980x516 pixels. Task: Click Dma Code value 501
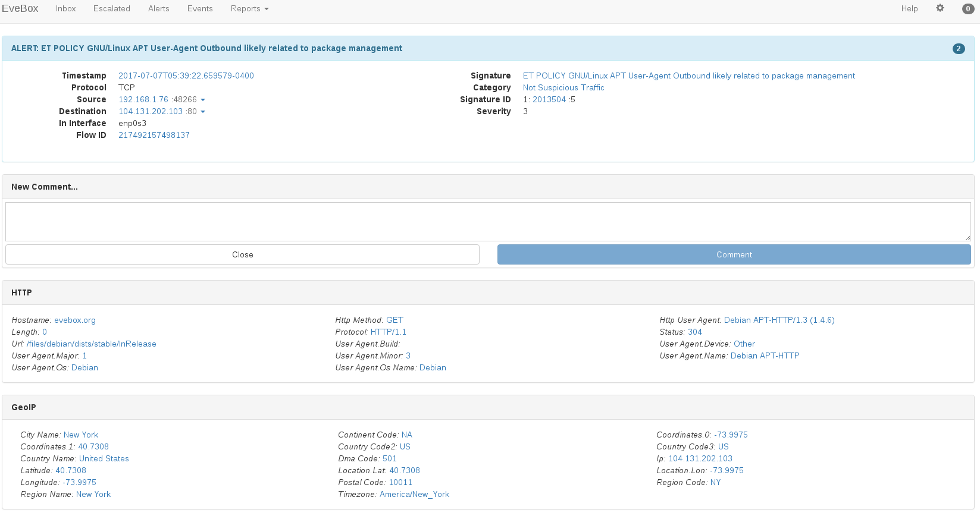click(x=390, y=459)
